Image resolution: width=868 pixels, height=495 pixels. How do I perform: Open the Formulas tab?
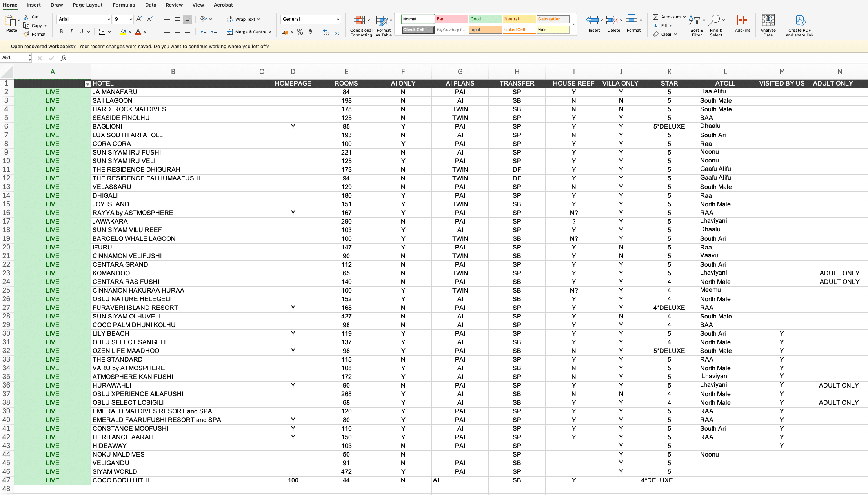point(124,5)
